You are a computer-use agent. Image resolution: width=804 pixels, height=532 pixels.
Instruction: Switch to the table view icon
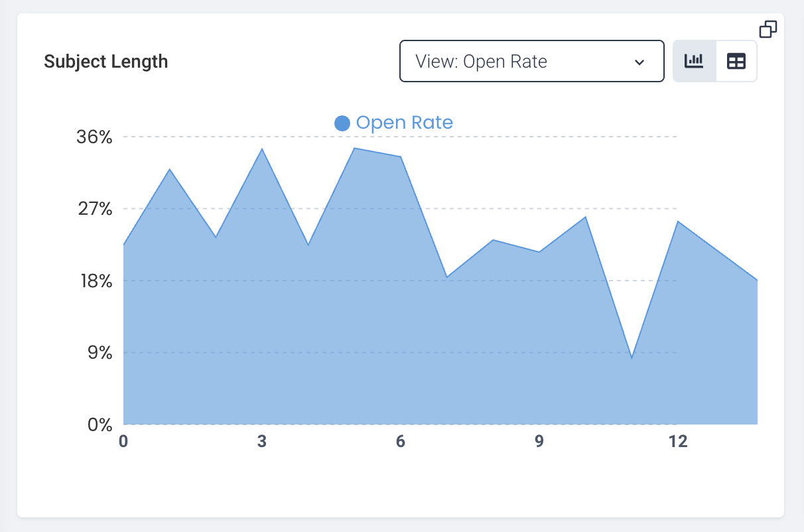point(736,61)
